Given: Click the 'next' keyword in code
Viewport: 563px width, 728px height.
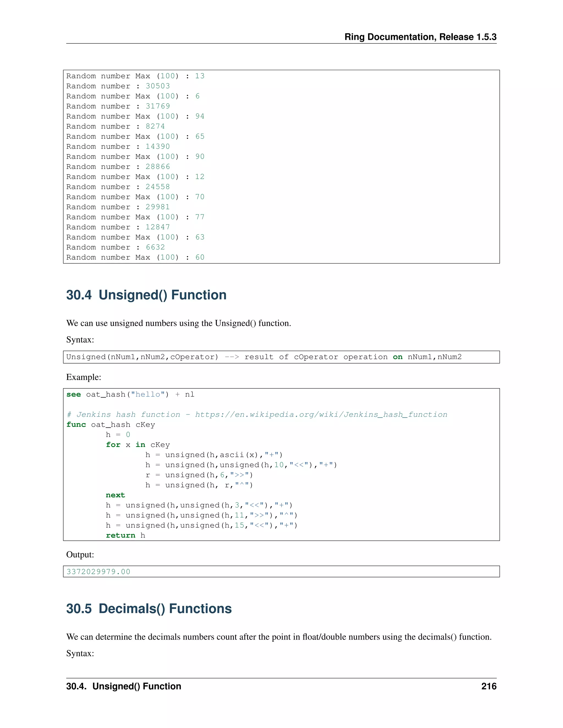Looking at the screenshot, I should click(115, 495).
